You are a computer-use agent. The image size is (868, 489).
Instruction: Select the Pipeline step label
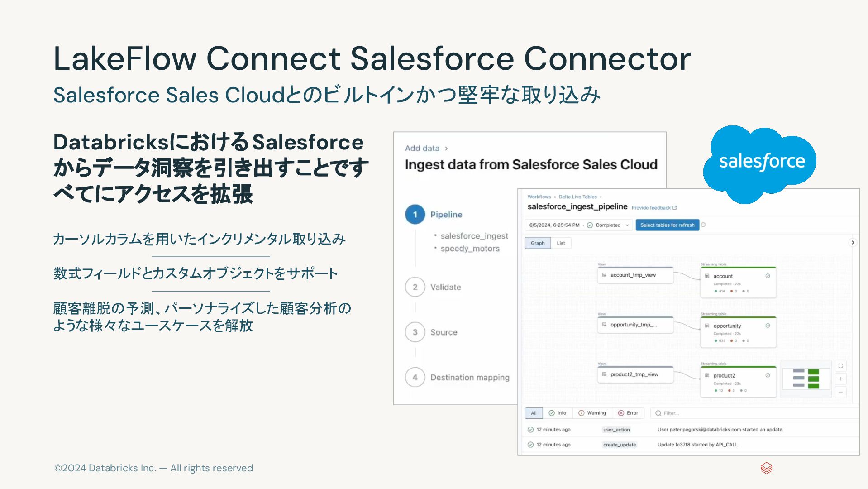(x=446, y=215)
